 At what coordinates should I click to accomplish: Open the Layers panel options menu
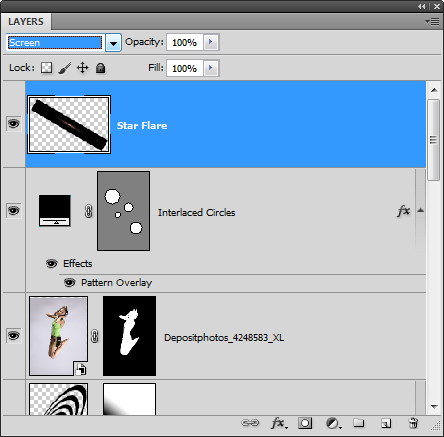432,22
